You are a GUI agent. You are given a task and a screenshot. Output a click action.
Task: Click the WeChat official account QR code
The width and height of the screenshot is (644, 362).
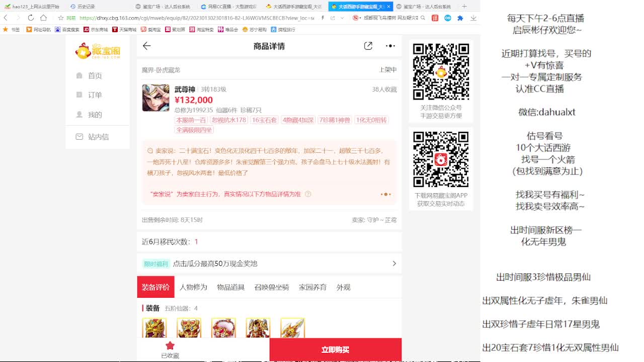pyautogui.click(x=441, y=72)
